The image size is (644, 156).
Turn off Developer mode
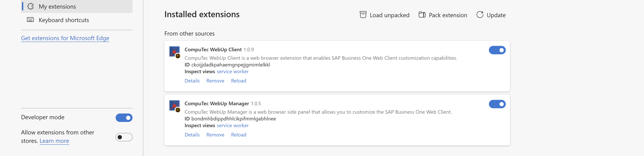click(124, 118)
